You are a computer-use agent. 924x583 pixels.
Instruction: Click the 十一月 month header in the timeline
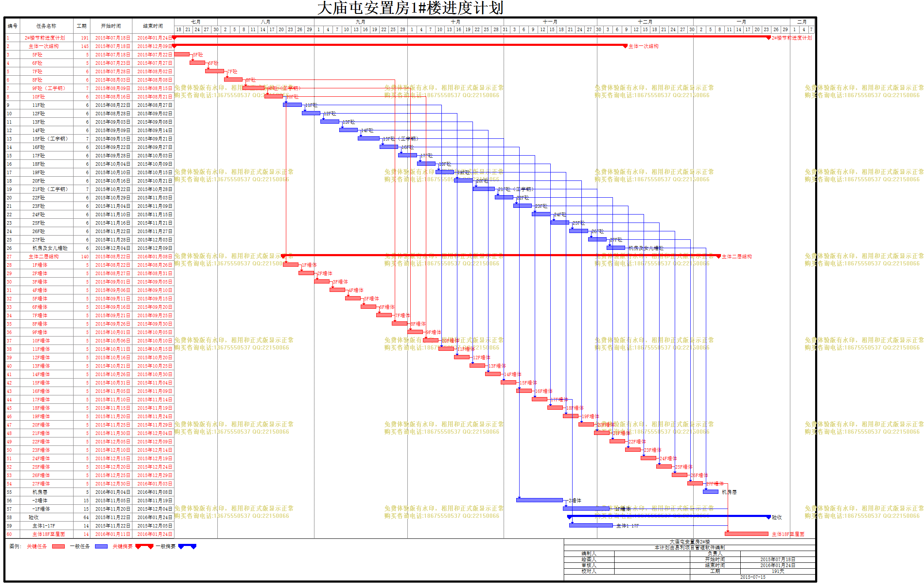[x=550, y=22]
